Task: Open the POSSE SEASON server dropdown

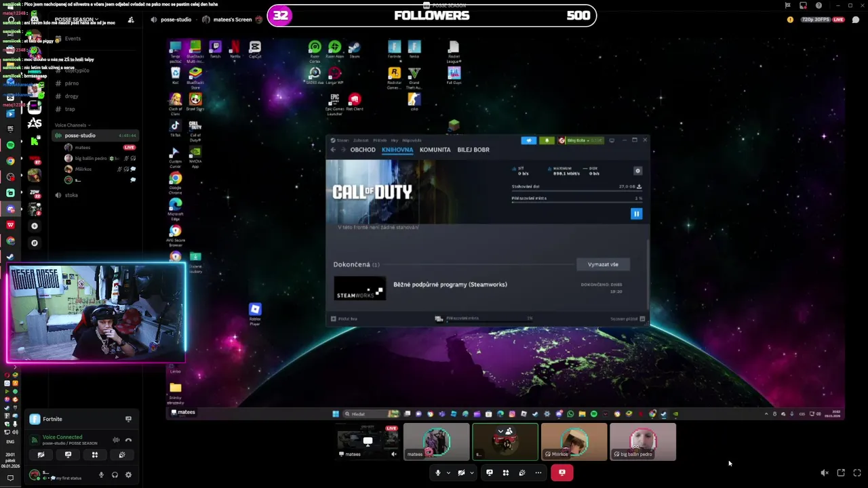Action: tap(76, 20)
